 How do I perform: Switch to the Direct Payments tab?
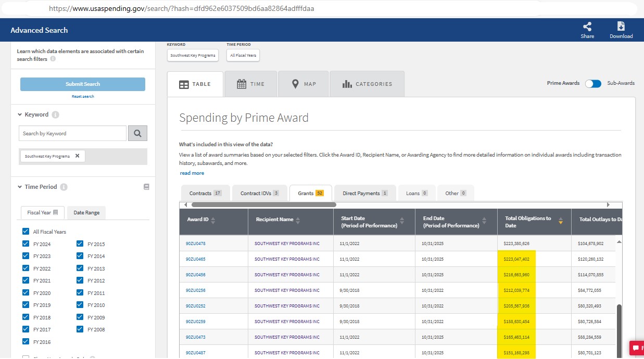click(365, 193)
